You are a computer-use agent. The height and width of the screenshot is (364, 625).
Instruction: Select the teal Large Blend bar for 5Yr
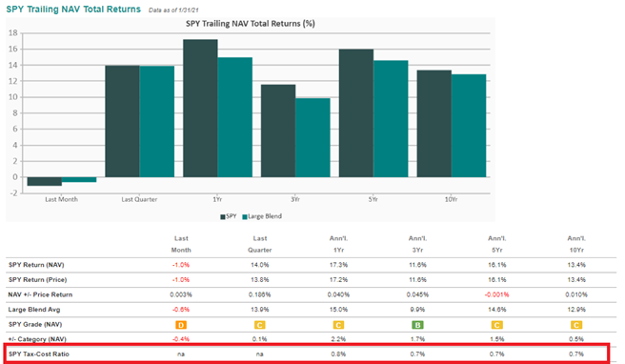[391, 119]
